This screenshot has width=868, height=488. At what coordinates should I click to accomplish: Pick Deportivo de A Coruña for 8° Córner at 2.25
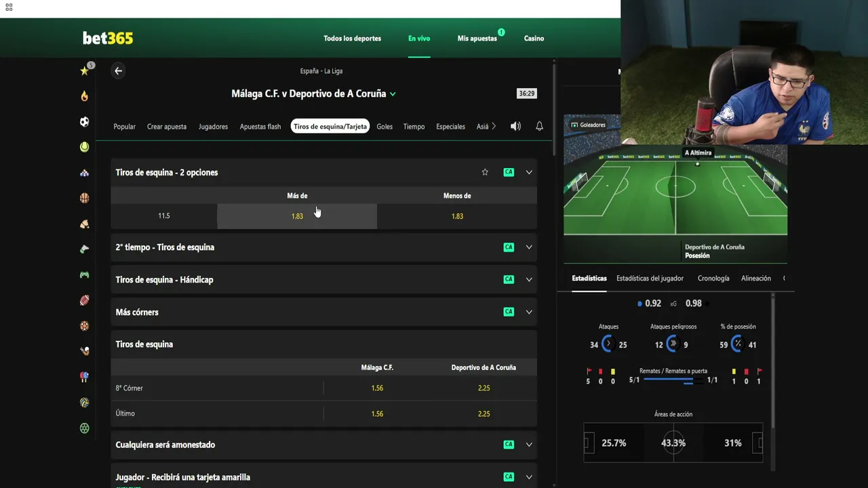[x=484, y=388]
